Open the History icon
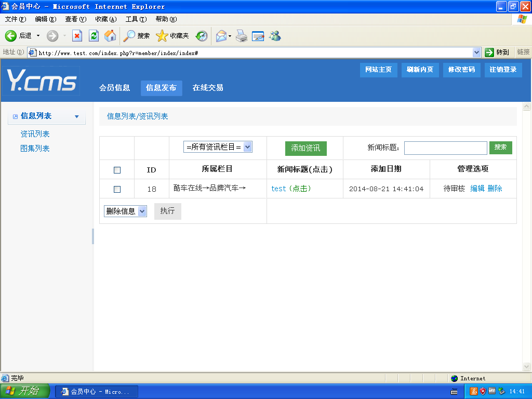532x399 pixels. pos(202,36)
